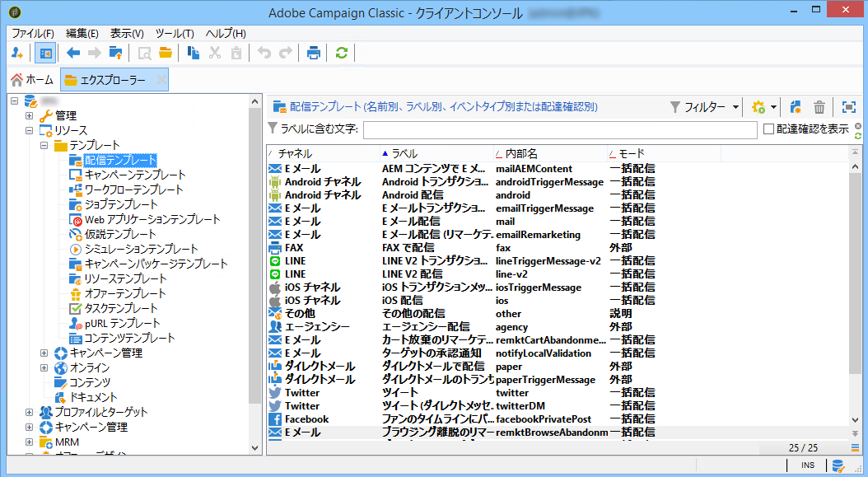This screenshot has height=477, width=868.
Task: Select the エージェンシー配信 row
Action: point(557,327)
